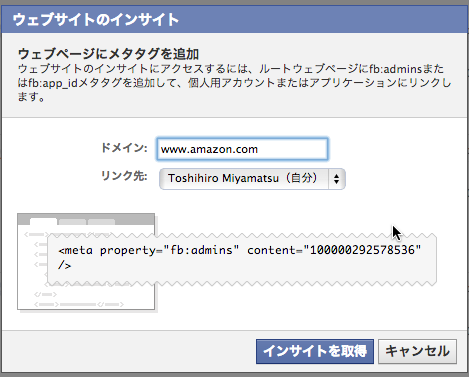
Task: Click the closing /> of the meta tag
Action: pyautogui.click(x=65, y=266)
